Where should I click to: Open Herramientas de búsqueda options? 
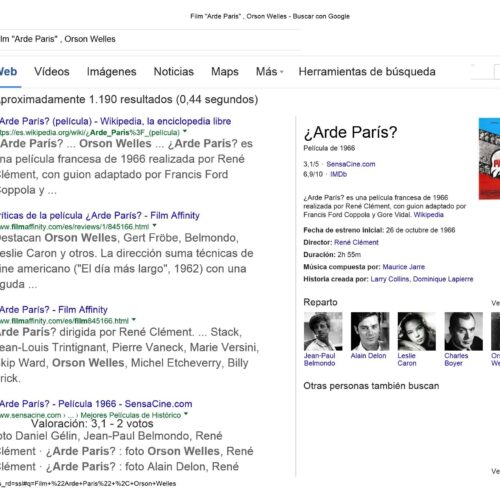point(367,72)
